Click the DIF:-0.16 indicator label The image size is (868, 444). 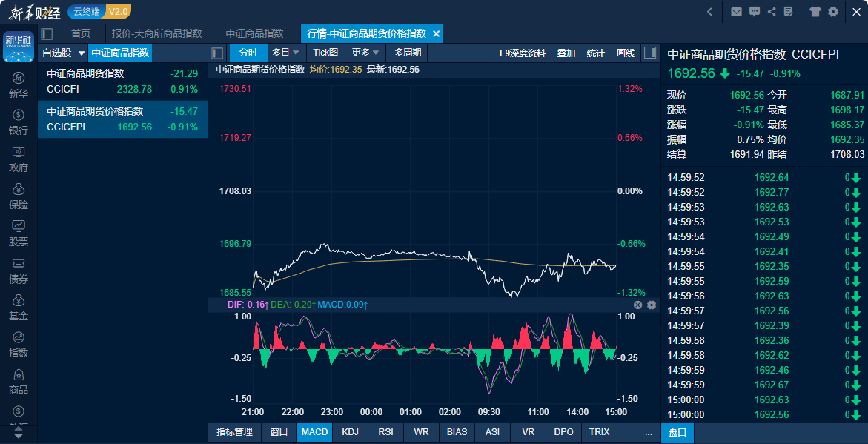point(248,305)
